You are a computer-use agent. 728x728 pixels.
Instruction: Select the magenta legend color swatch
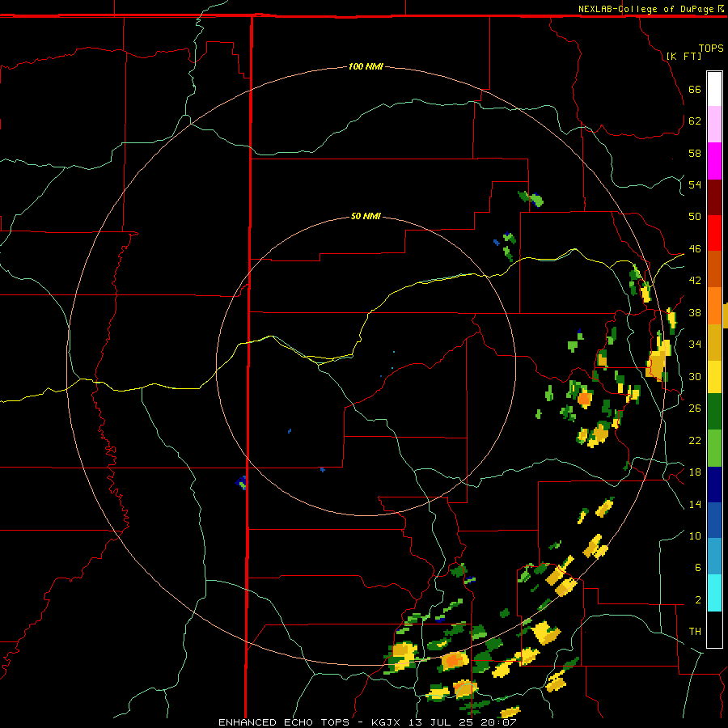point(714,161)
